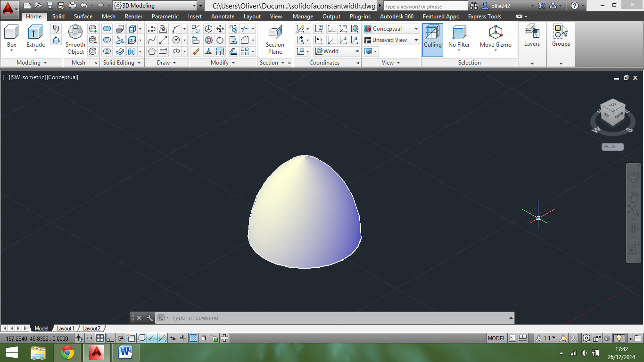This screenshot has width=644, height=362.
Task: Switch to the Annotate ribbon tab
Action: coord(223,16)
